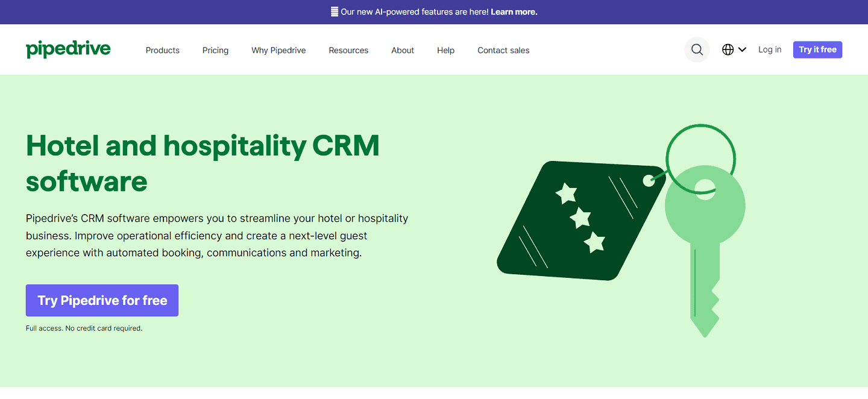Viewport: 868px width, 399px height.
Task: Open the language selector chevron
Action: tap(743, 49)
